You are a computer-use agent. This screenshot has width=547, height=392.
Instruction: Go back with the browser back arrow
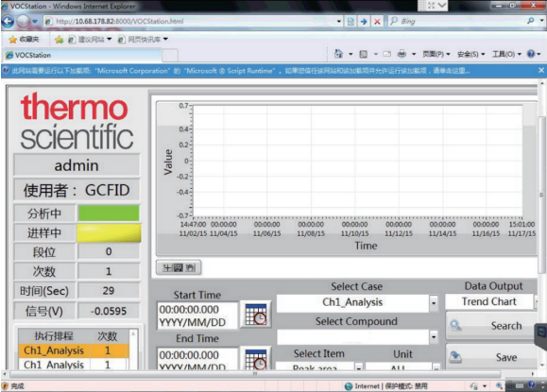(8, 22)
